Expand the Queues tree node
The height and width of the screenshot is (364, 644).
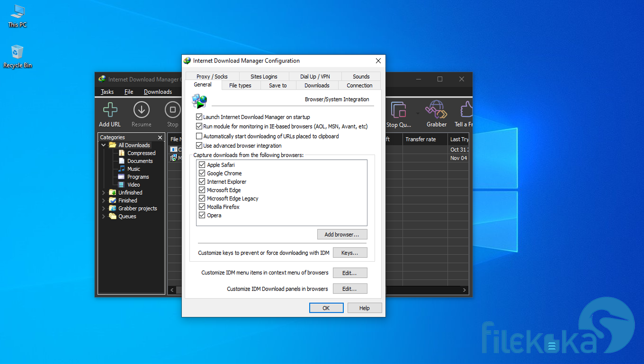104,216
